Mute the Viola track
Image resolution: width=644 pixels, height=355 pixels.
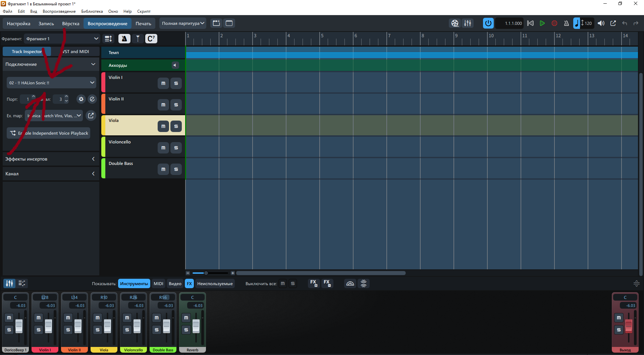coord(163,126)
